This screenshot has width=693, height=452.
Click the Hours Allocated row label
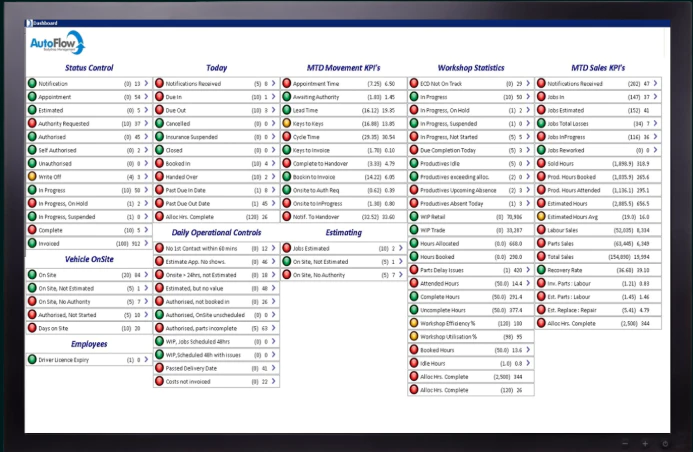click(x=439, y=243)
